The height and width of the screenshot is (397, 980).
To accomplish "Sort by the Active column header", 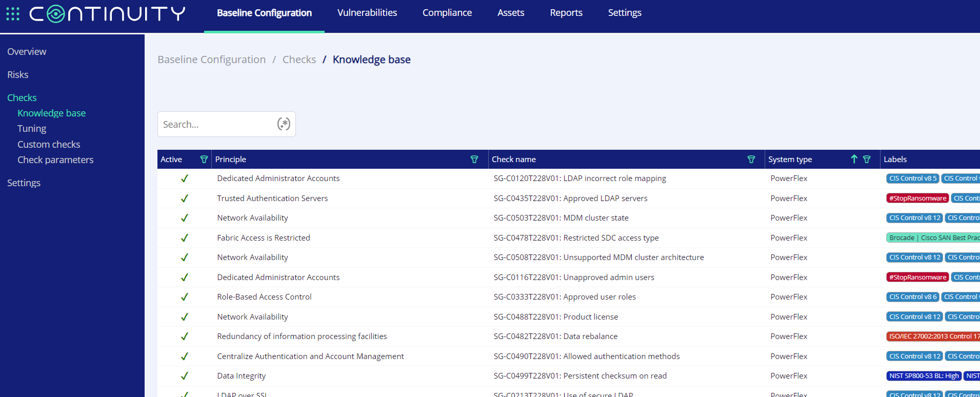I will (x=171, y=160).
